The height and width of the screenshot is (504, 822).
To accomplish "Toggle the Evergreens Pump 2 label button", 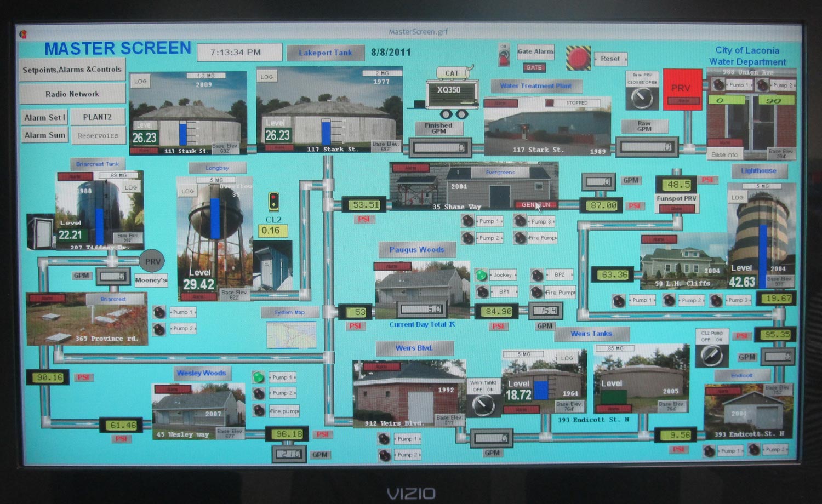I will (x=489, y=238).
